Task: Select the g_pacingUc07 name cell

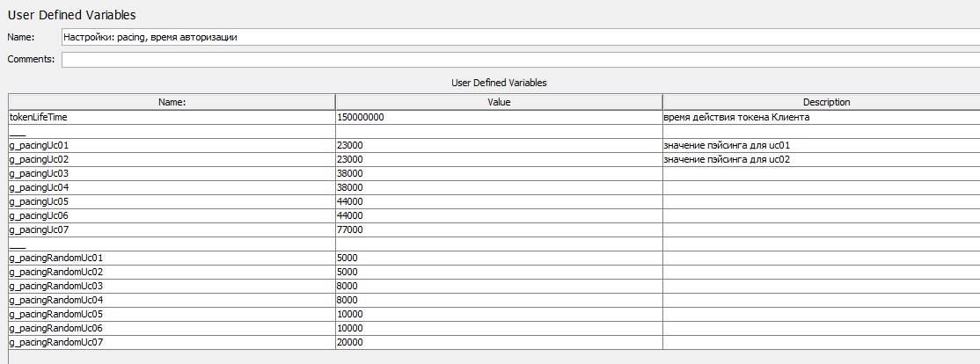Action: point(172,229)
